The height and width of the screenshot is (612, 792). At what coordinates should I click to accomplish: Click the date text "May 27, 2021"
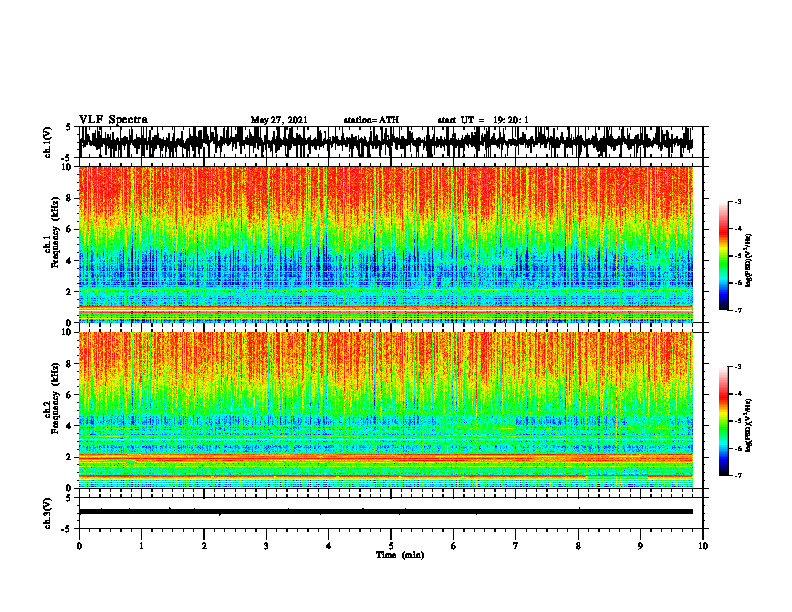coord(279,120)
